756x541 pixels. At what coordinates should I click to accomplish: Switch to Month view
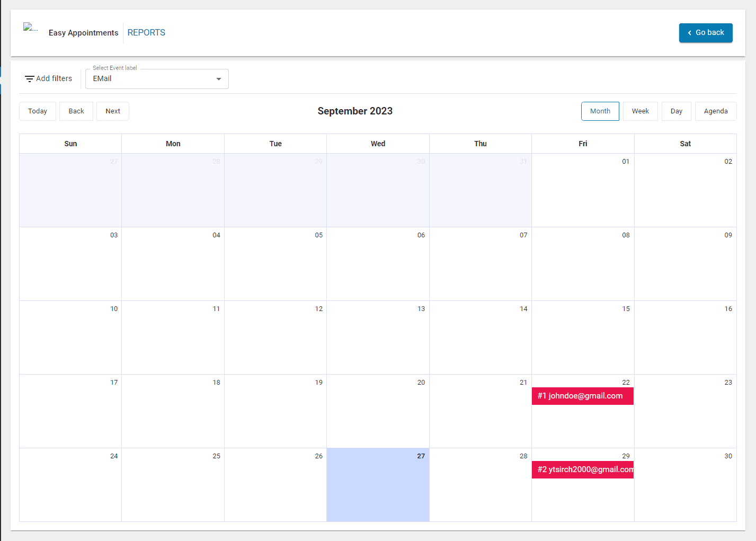click(x=600, y=111)
